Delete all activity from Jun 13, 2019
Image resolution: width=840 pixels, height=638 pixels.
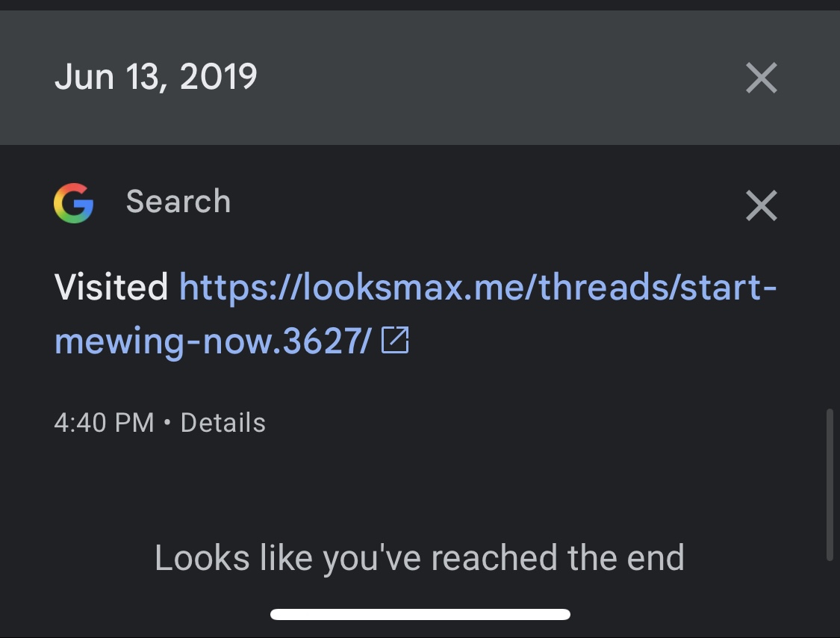762,78
